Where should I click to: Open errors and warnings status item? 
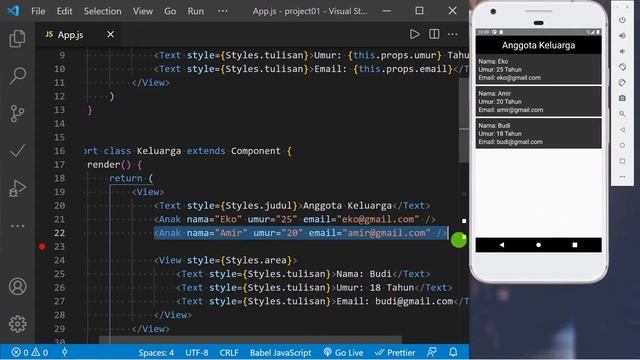(29, 352)
